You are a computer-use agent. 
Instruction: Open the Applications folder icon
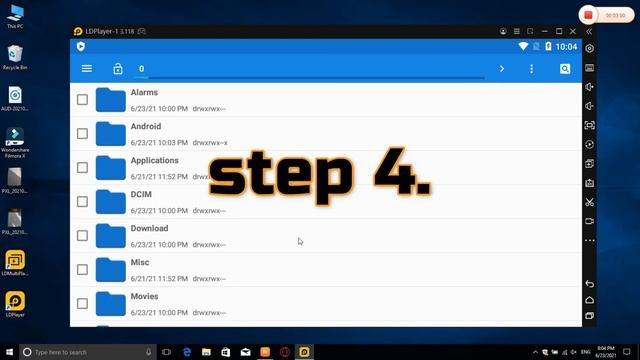[x=111, y=167]
